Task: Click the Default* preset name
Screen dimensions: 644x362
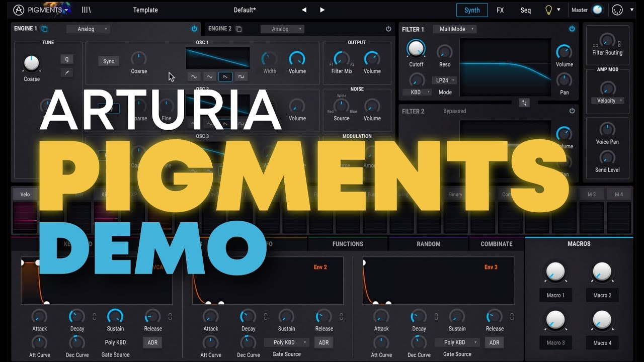Action: coord(245,10)
